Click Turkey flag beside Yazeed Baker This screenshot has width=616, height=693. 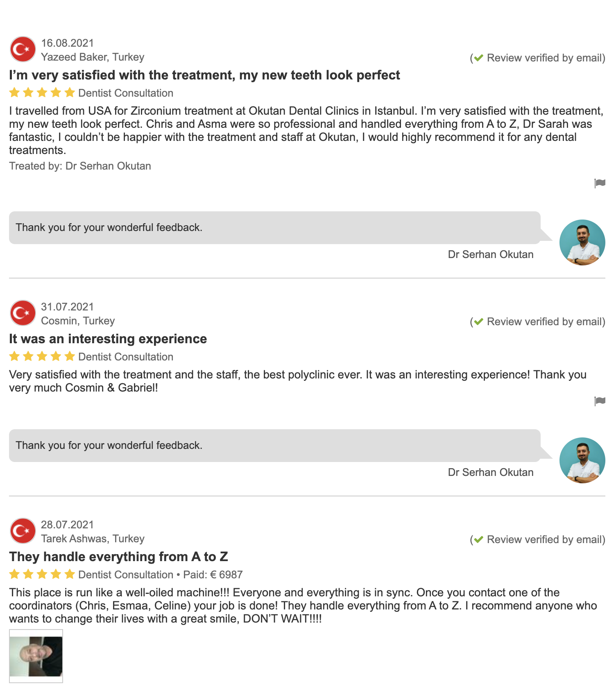tap(23, 49)
